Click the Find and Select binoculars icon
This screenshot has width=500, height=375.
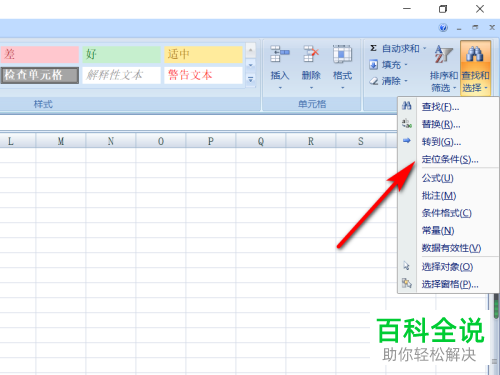475,54
